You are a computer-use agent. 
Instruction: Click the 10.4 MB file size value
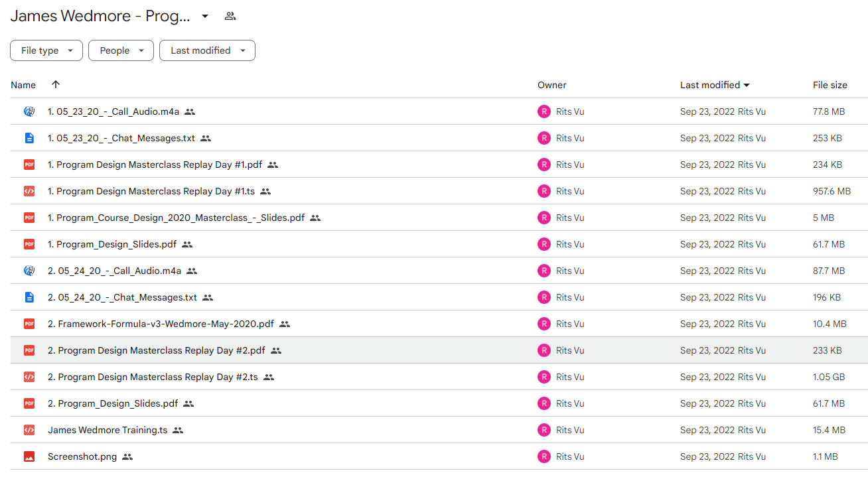(830, 324)
